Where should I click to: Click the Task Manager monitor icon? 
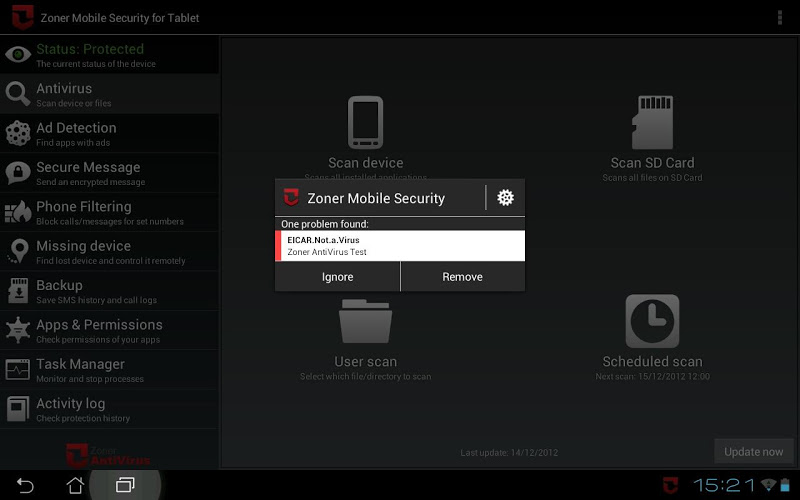[x=18, y=369]
